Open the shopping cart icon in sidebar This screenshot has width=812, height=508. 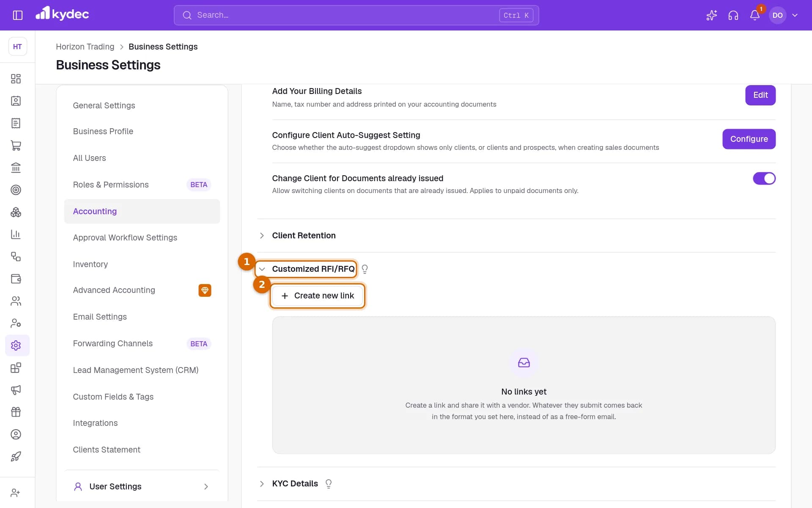(16, 145)
